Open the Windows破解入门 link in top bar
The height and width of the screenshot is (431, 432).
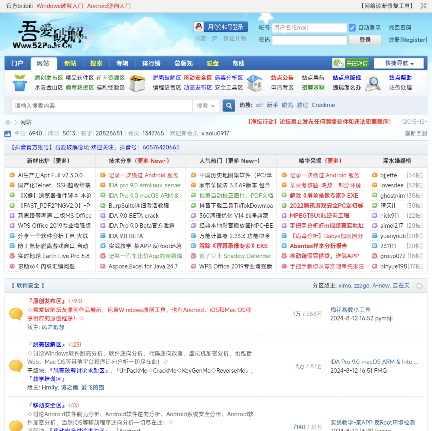pyautogui.click(x=60, y=6)
